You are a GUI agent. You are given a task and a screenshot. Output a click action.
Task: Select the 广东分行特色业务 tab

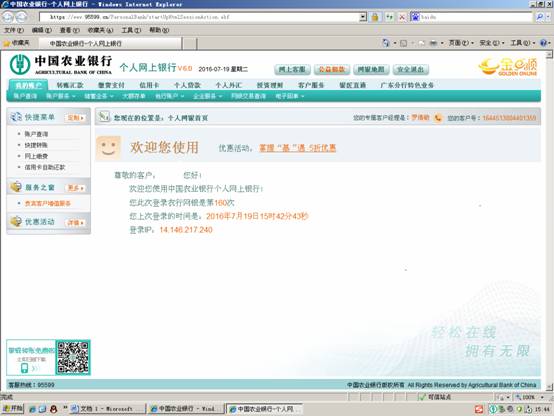(x=407, y=85)
